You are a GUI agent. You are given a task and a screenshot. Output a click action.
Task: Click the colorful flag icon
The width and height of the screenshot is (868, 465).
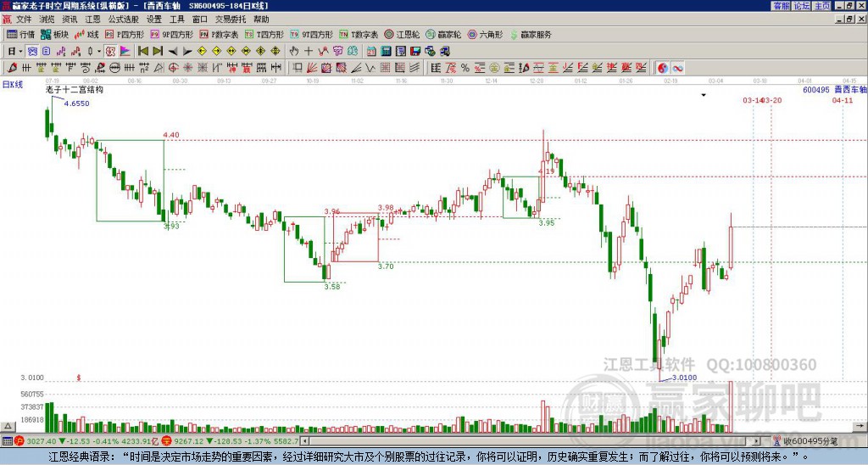[x=125, y=52]
